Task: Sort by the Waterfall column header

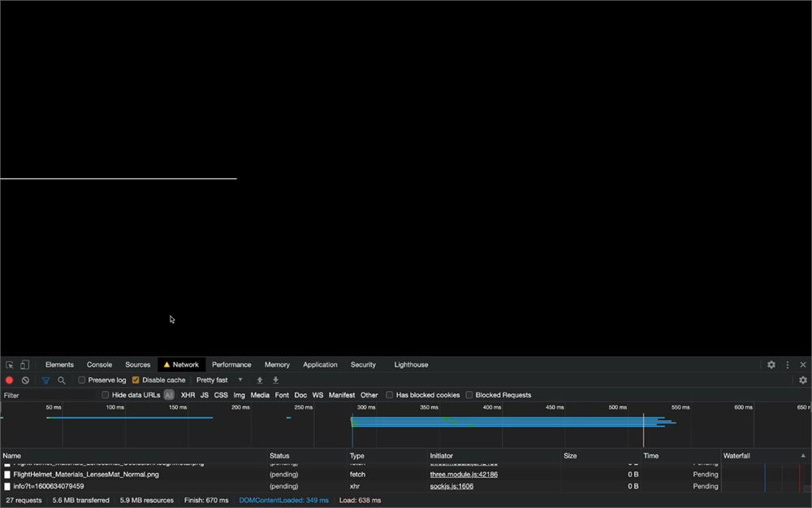Action: pos(766,456)
